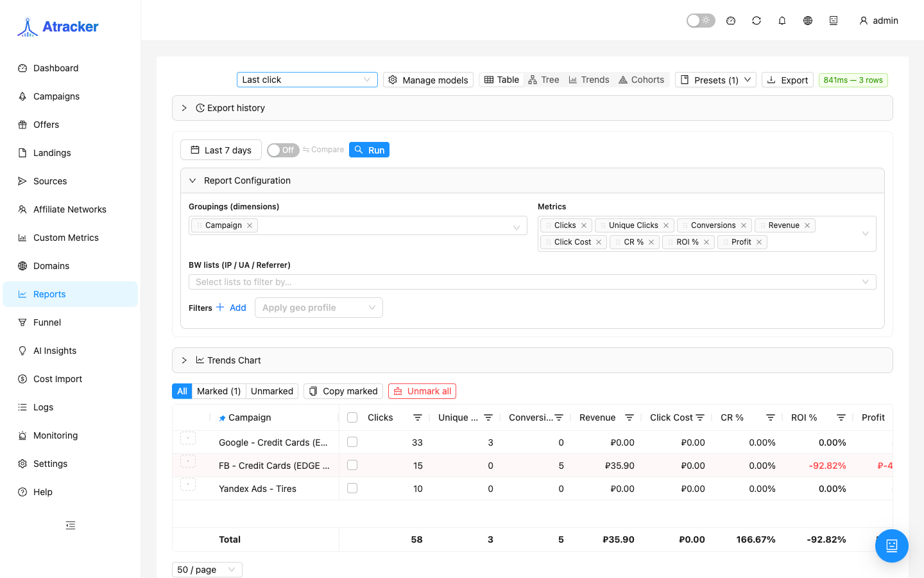This screenshot has height=578, width=924.
Task: Toggle mark box on Google Credit Cards row
Action: 188,438
